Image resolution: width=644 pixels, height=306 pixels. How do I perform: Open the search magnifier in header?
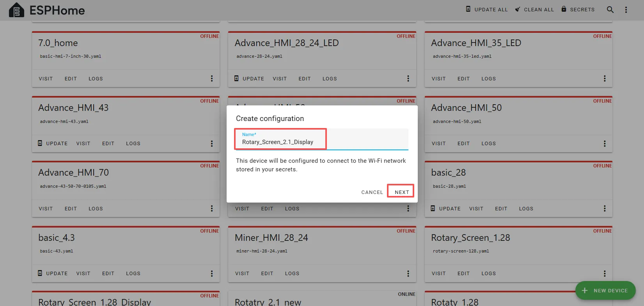pos(610,10)
